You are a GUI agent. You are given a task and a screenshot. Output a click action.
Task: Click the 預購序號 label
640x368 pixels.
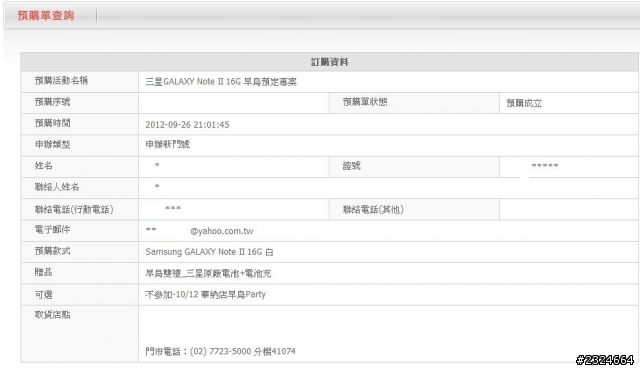(x=52, y=102)
